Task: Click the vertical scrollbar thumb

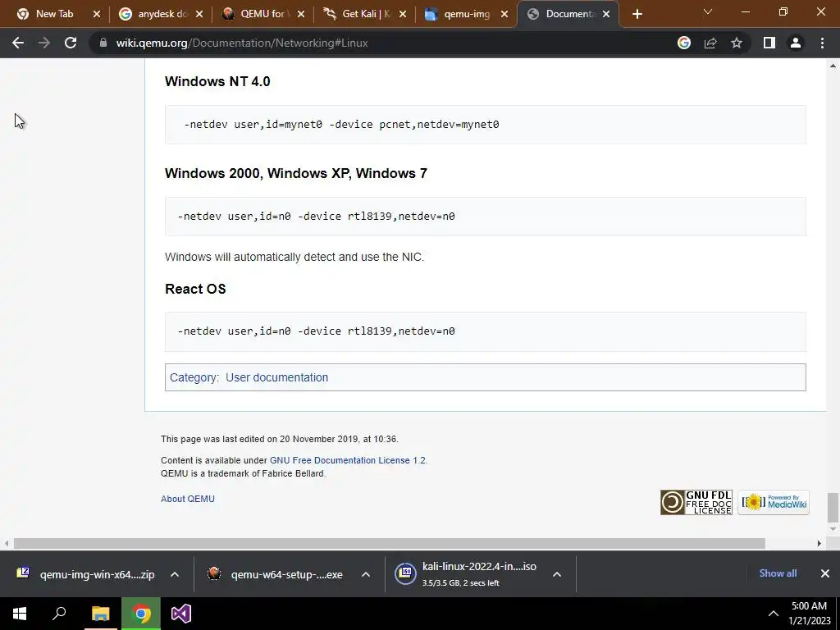Action: (x=833, y=507)
